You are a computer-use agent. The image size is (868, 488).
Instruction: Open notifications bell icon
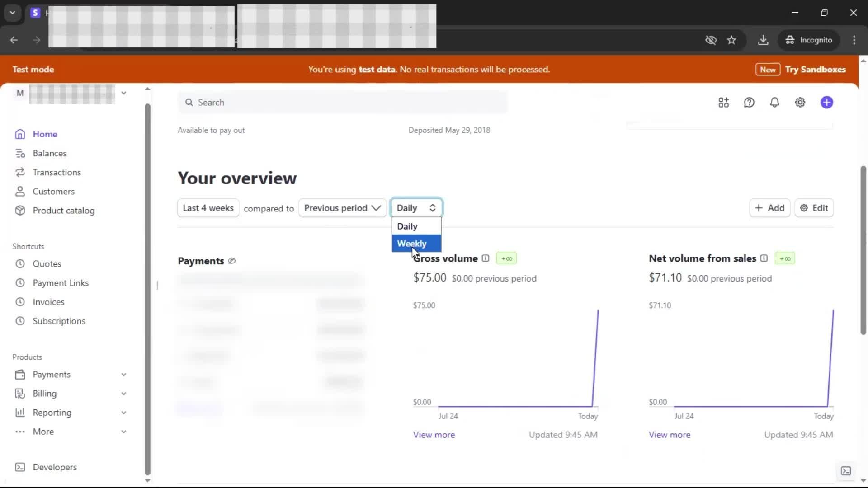(774, 103)
